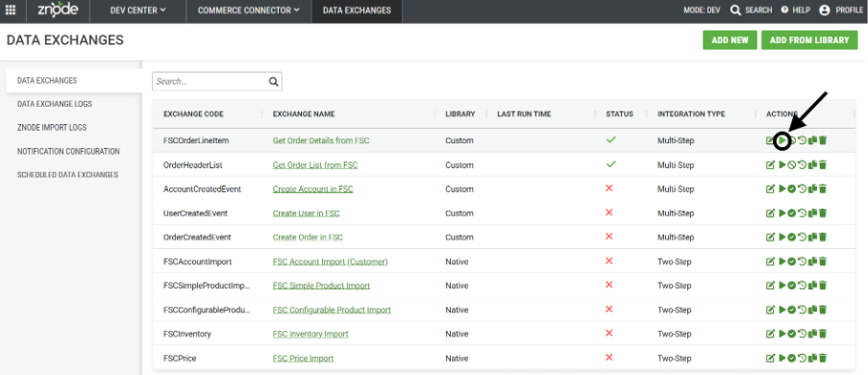The width and height of the screenshot is (868, 375).
Task: Open Get Order List from FSC link
Action: click(315, 165)
